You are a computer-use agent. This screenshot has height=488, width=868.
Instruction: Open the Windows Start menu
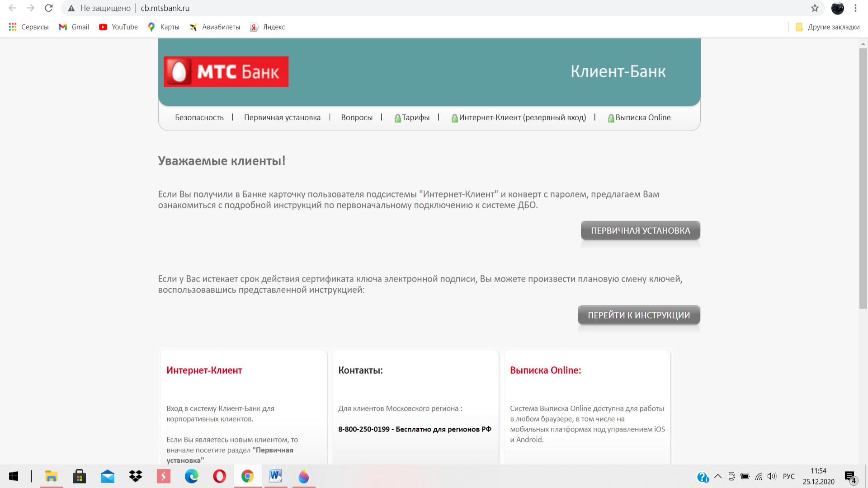click(x=14, y=476)
